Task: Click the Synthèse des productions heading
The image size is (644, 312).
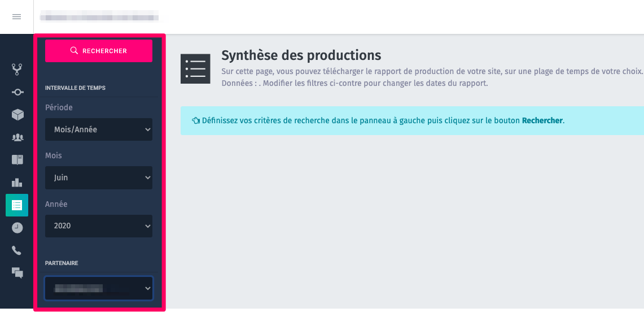Action: (x=301, y=55)
